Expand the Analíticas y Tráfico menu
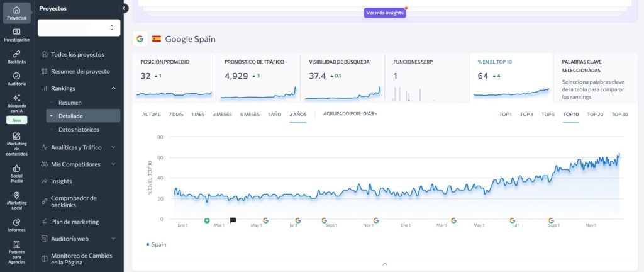 tap(79, 147)
